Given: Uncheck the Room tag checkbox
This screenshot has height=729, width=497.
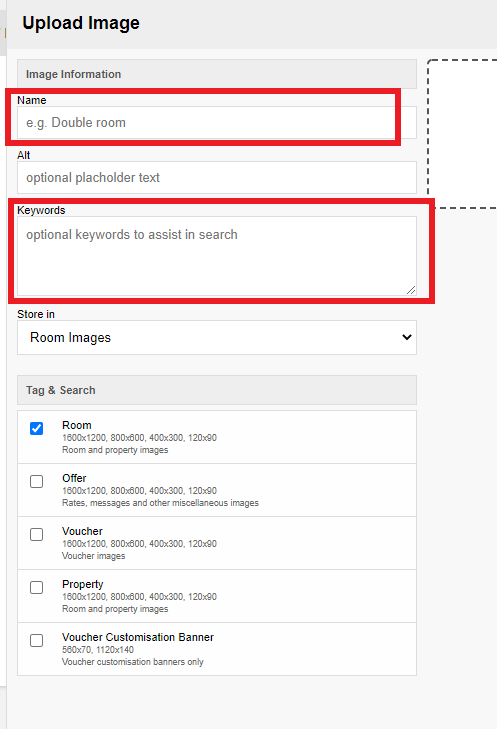Looking at the screenshot, I should point(36,428).
